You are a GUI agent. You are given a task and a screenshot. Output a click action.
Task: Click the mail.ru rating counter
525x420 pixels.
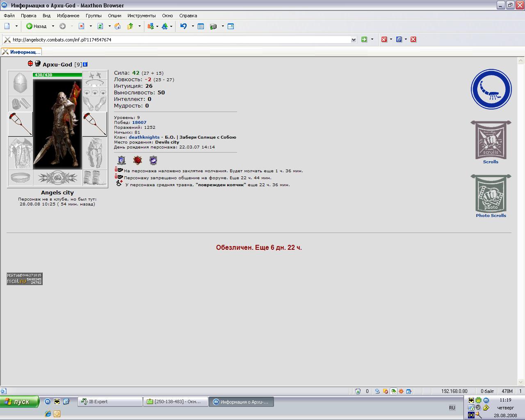(x=25, y=279)
